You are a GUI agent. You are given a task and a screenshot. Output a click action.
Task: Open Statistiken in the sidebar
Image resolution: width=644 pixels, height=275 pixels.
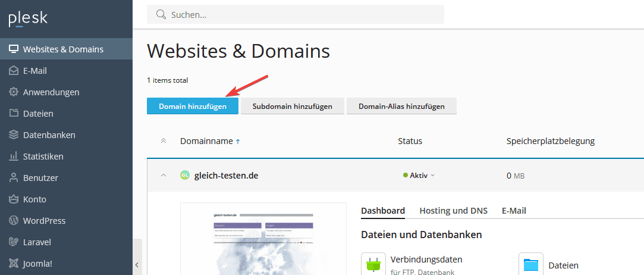[66, 156]
